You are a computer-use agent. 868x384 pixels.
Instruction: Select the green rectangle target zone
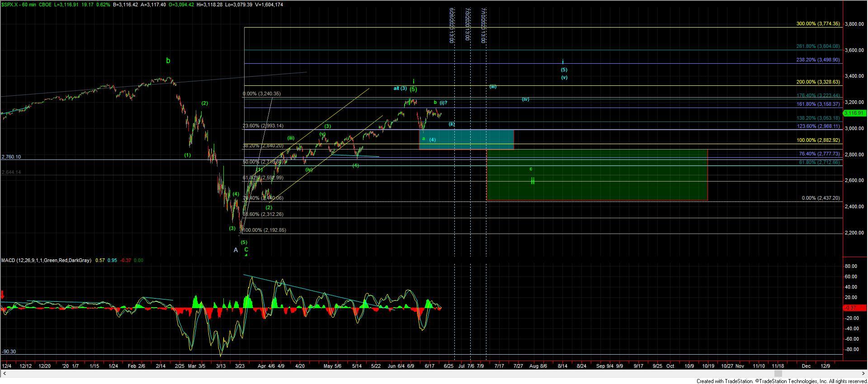pos(597,175)
